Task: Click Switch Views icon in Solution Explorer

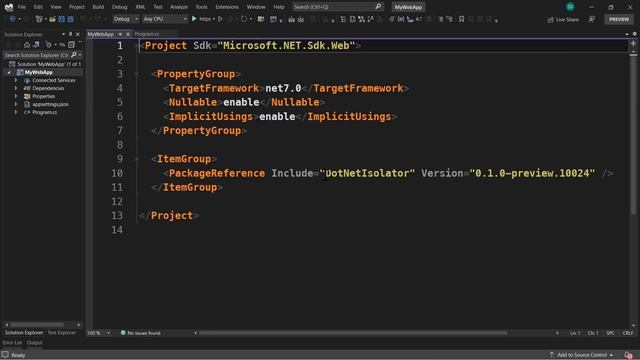Action: 36,44
